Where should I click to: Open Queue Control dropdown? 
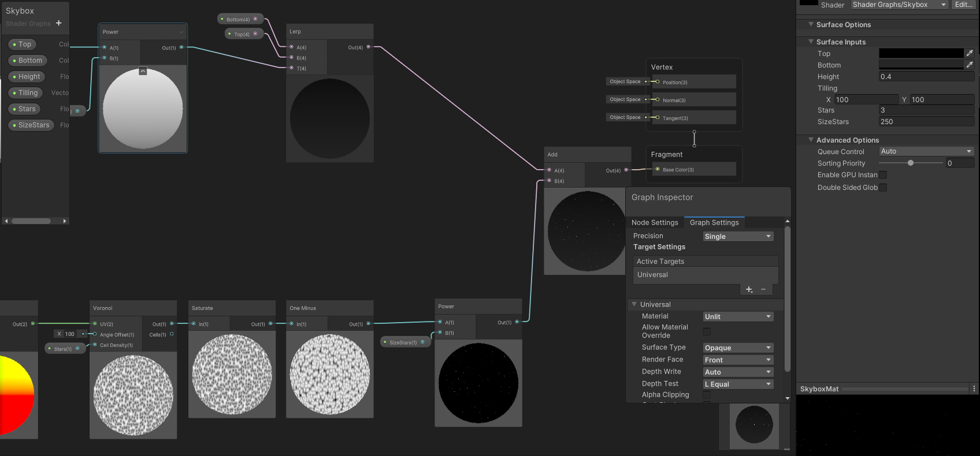[927, 151]
